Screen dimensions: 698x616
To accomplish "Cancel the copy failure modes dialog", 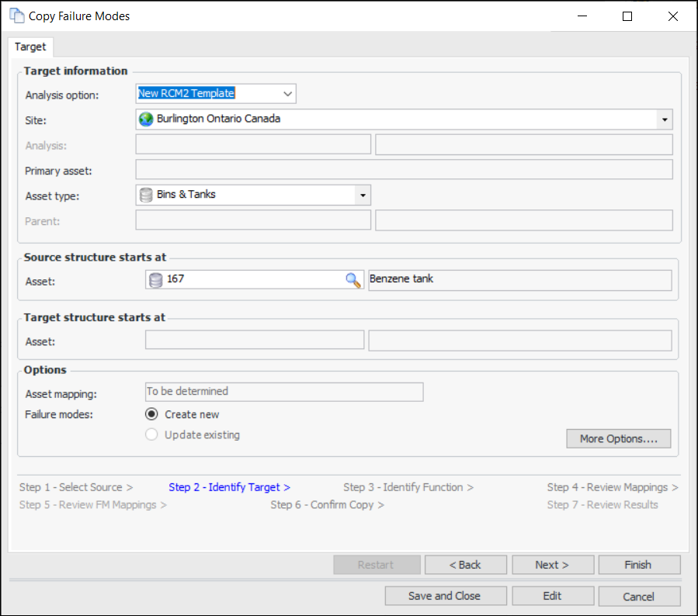I will point(638,596).
